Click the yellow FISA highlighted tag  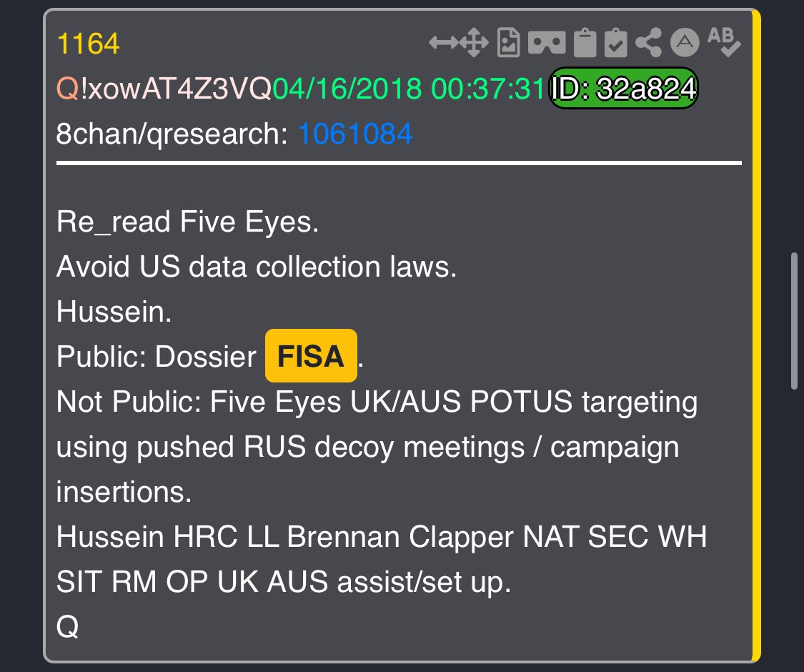point(311,356)
